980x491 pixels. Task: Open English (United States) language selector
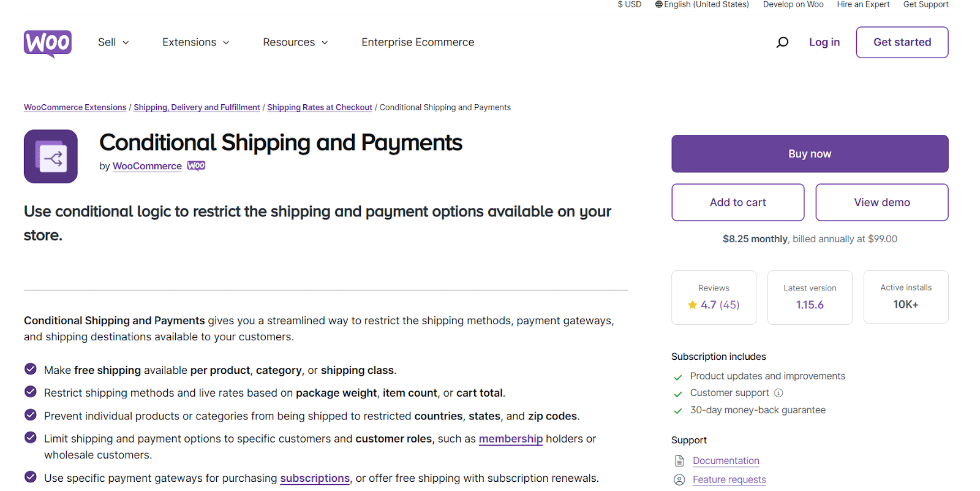[702, 4]
